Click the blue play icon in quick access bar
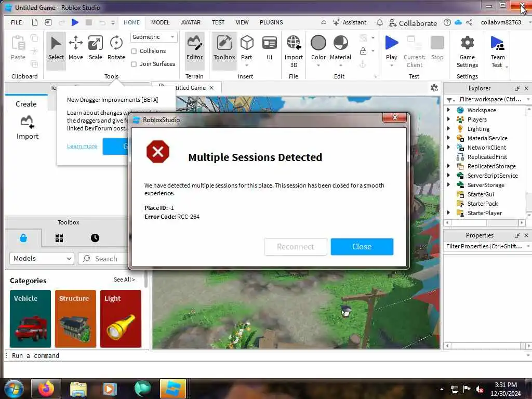532x399 pixels. pyautogui.click(x=75, y=22)
